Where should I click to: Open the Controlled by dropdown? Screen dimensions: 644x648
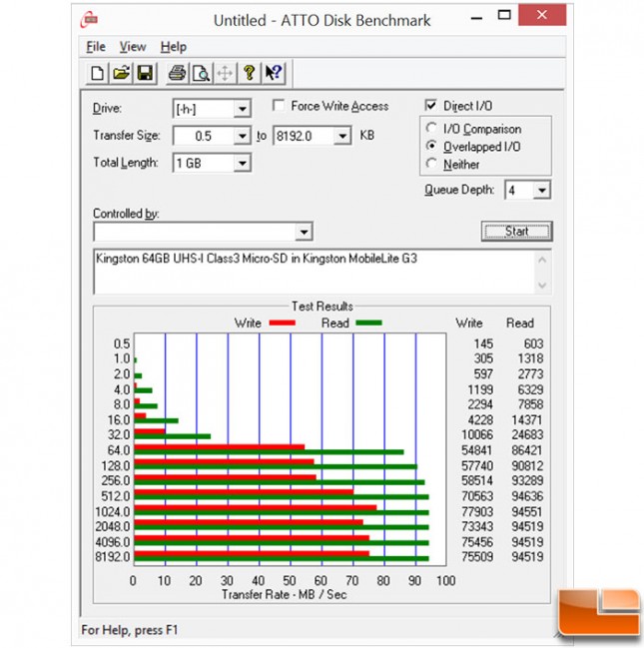tap(304, 232)
